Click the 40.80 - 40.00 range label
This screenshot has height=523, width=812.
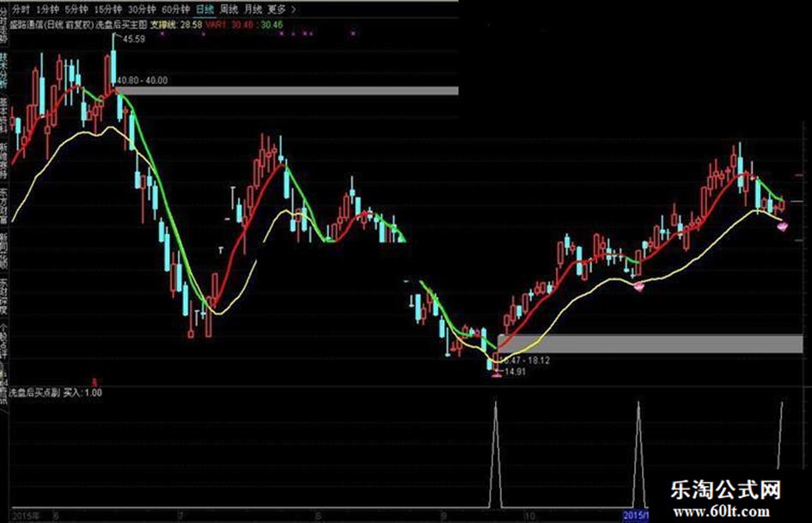[143, 80]
